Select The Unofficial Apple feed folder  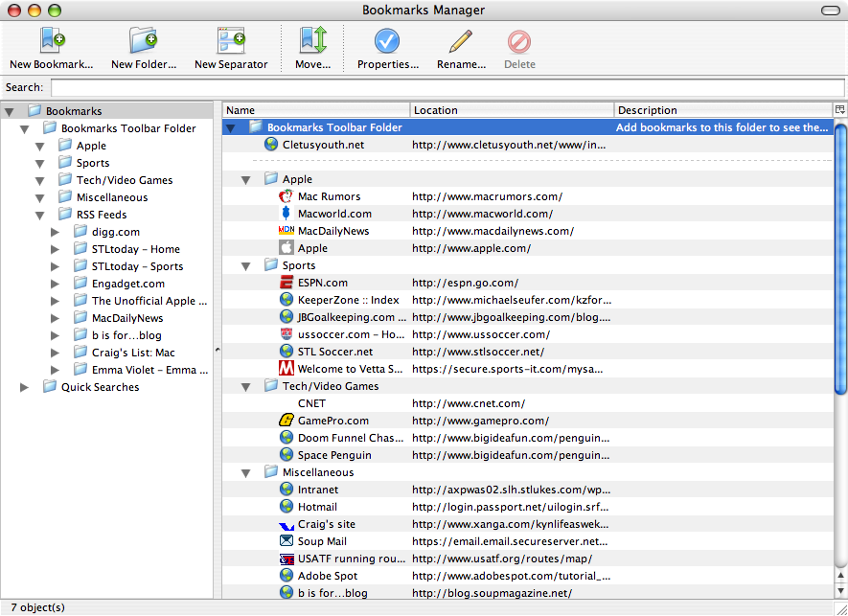click(149, 301)
